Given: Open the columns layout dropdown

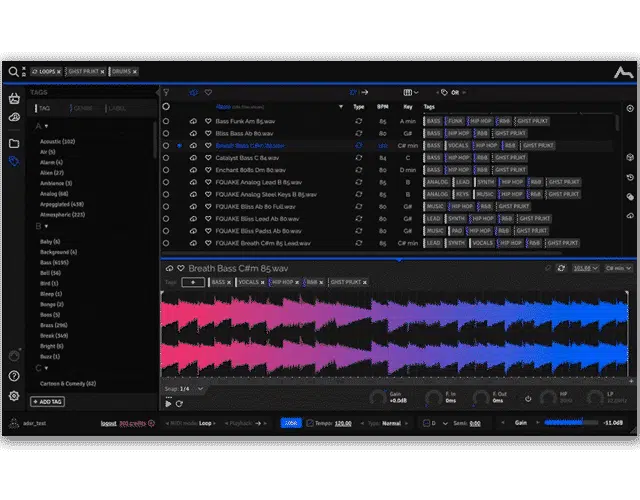Looking at the screenshot, I should pos(411,93).
